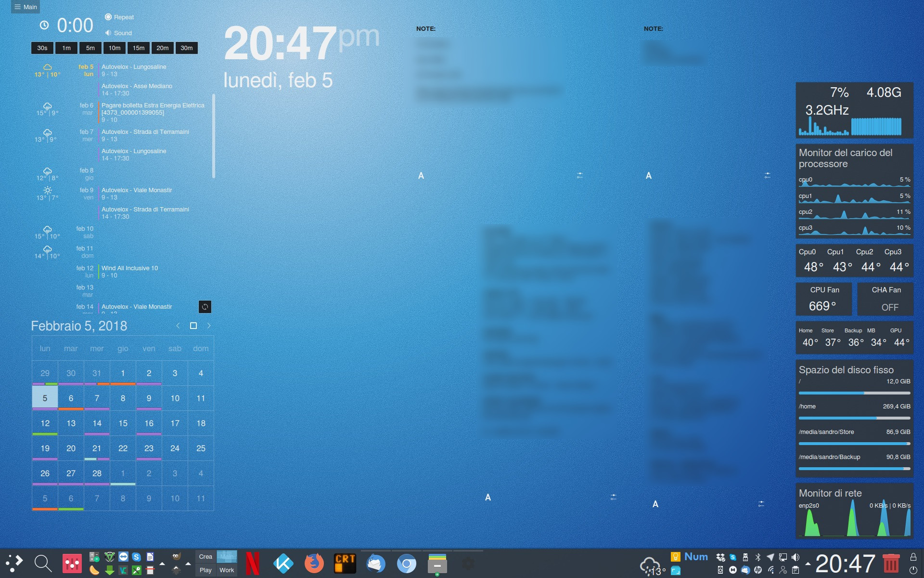Screen dimensions: 924x578
Task: Launch Chromium browser from taskbar
Action: pos(406,564)
